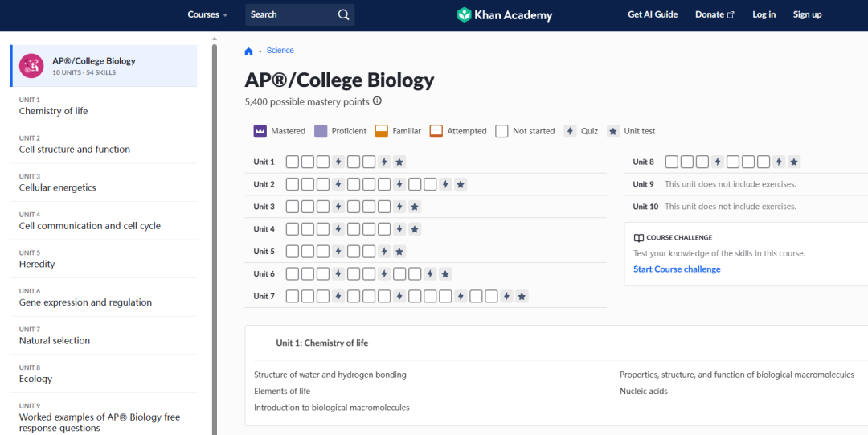
Task: Open Unit 8 unit test star icon
Action: coord(794,162)
